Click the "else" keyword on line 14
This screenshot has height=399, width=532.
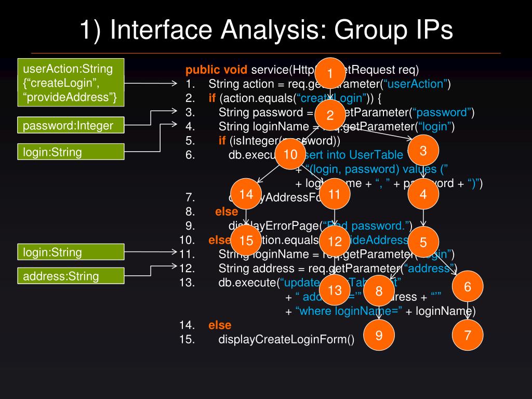[x=220, y=325]
